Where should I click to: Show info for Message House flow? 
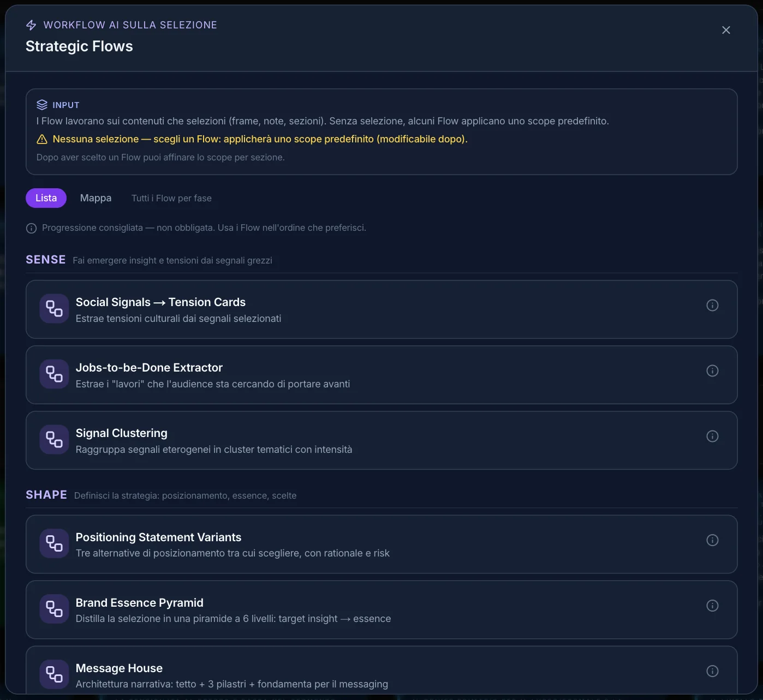pyautogui.click(x=712, y=671)
